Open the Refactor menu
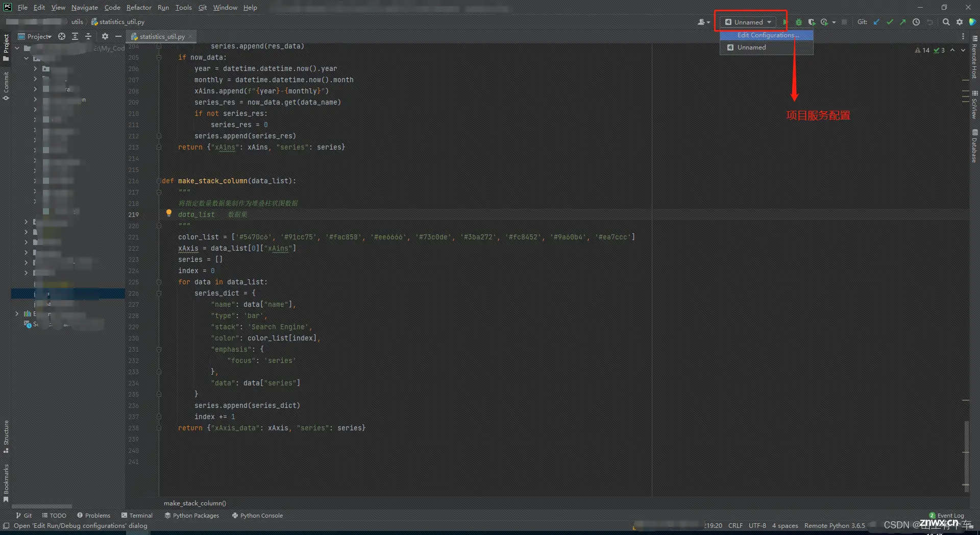Screen dimensions: 980x535 point(139,7)
